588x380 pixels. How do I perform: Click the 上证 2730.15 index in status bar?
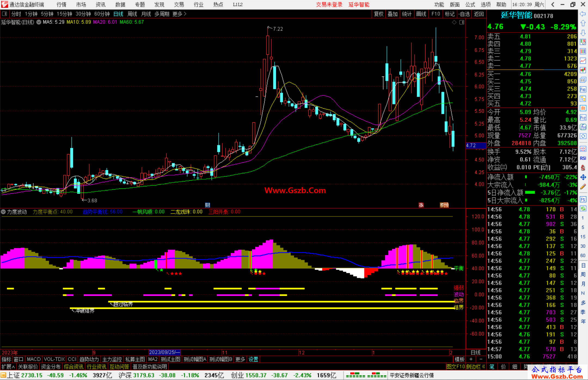point(24,375)
